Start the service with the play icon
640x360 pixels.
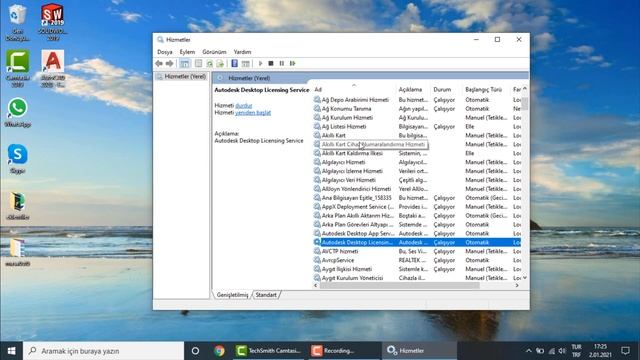click(260, 63)
